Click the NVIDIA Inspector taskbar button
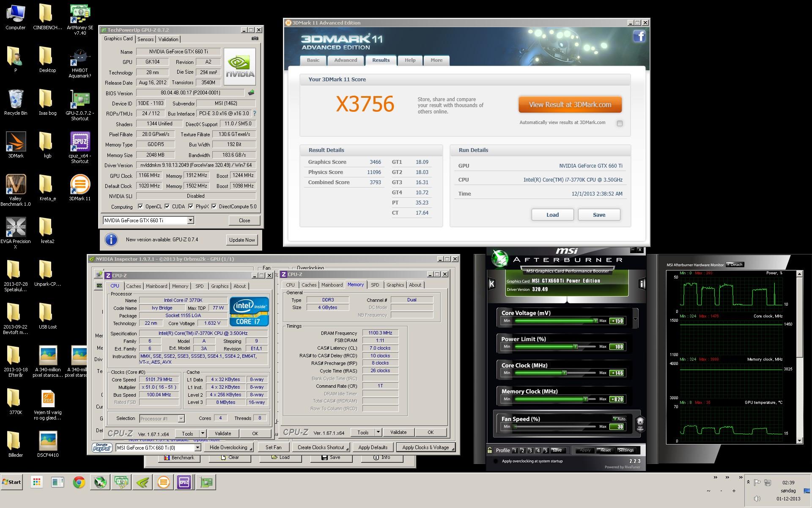The height and width of the screenshot is (508, 812). [x=143, y=482]
